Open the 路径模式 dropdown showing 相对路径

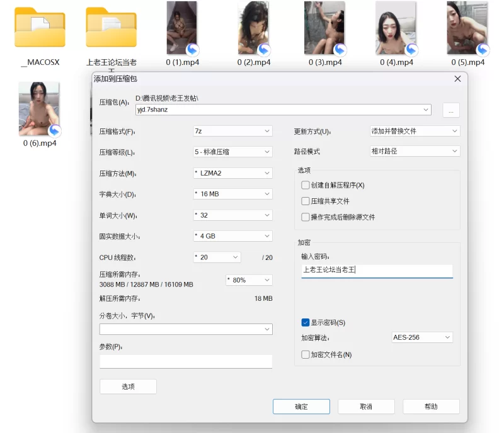tap(415, 151)
